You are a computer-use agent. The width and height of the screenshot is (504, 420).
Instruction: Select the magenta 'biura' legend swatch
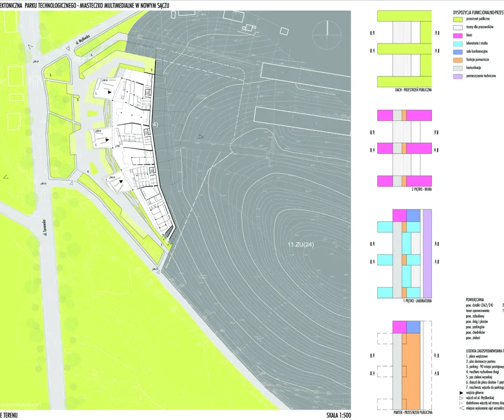pyautogui.click(x=458, y=36)
